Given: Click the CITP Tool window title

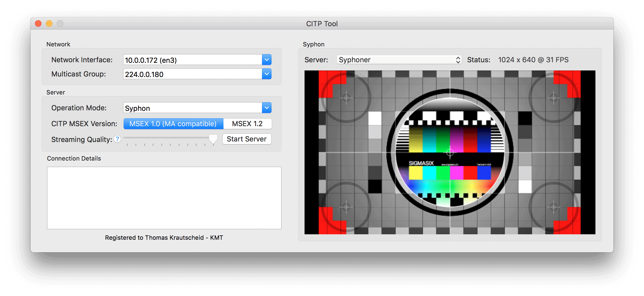Looking at the screenshot, I should tap(322, 24).
